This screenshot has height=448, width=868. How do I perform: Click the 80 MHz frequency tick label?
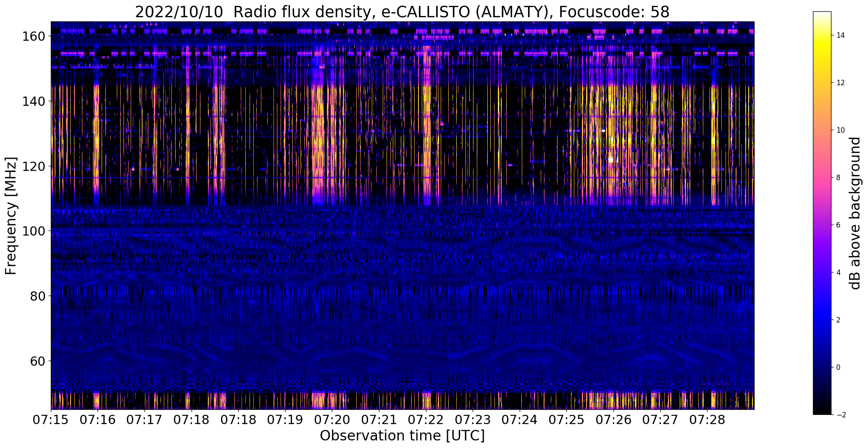(38, 296)
